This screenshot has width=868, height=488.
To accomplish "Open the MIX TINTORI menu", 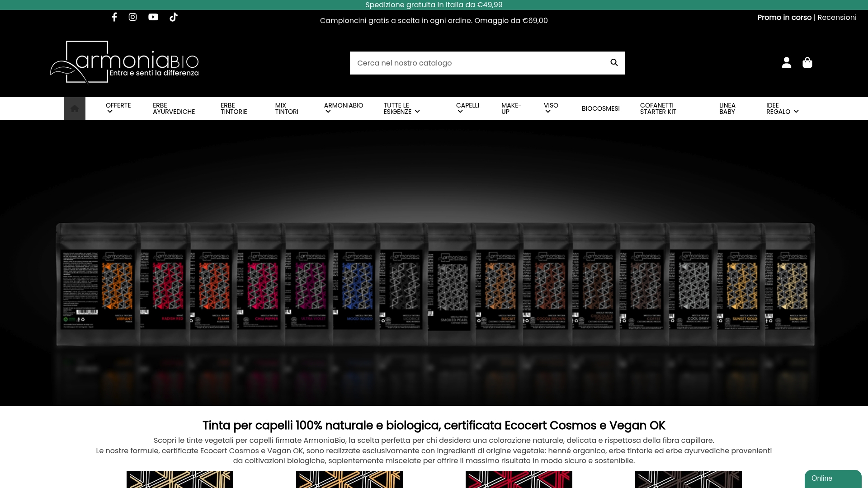I will (287, 108).
